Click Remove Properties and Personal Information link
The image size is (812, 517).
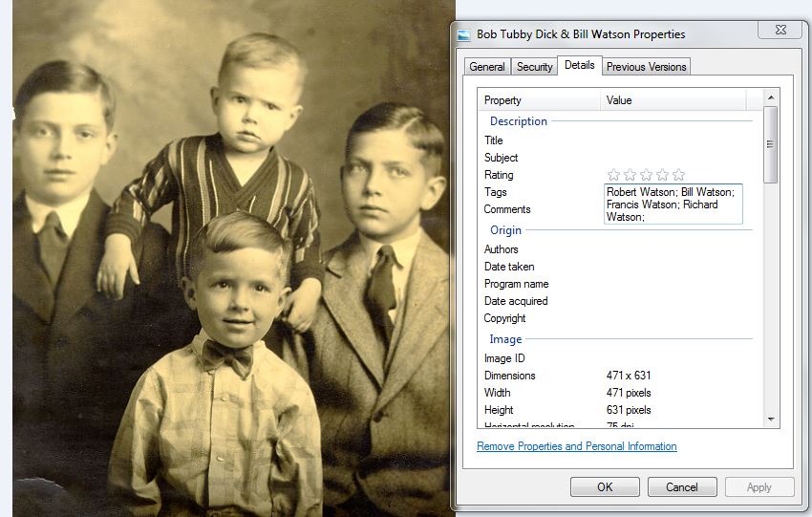point(576,446)
